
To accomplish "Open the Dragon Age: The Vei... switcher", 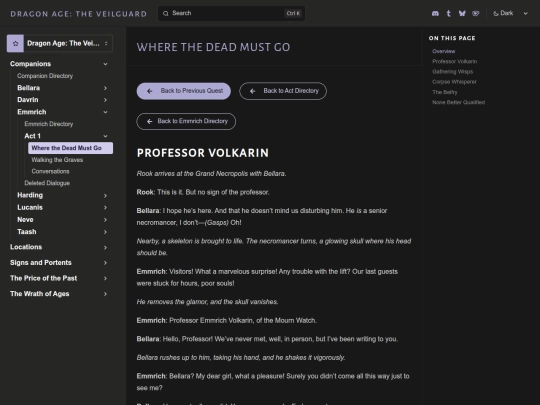I will [x=60, y=43].
